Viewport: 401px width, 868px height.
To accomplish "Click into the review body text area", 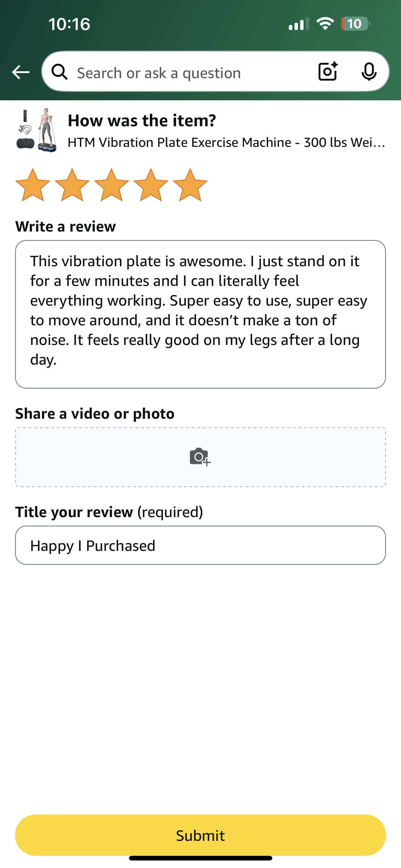I will click(x=200, y=314).
